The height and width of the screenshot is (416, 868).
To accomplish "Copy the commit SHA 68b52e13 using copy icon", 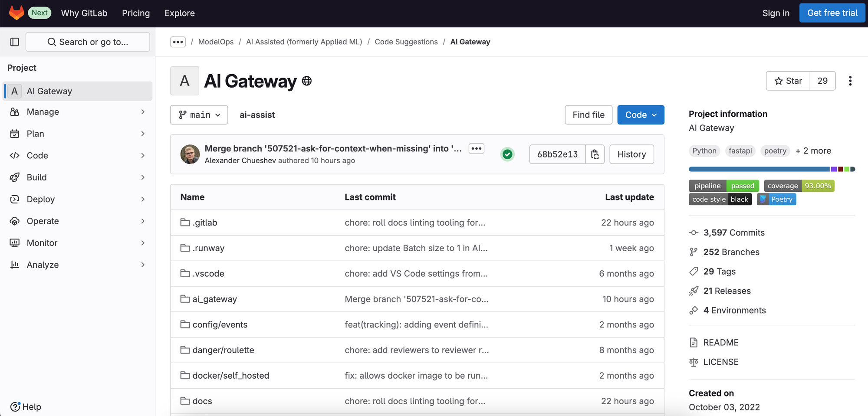I will pos(595,154).
